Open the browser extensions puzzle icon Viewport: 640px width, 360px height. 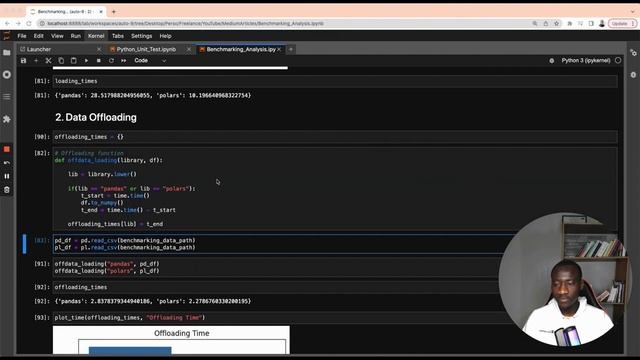570,24
